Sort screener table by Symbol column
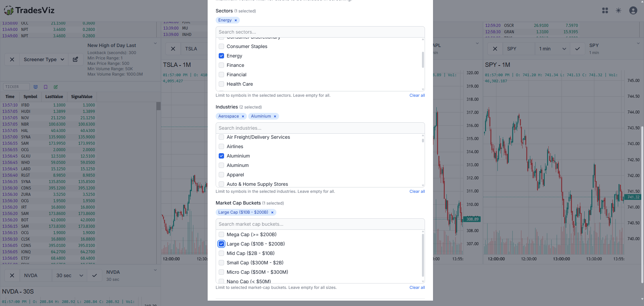The height and width of the screenshot is (306, 644). (x=30, y=97)
